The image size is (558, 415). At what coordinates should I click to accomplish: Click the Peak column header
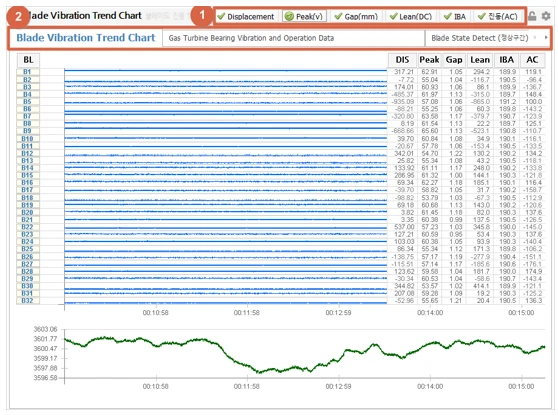coord(429,60)
